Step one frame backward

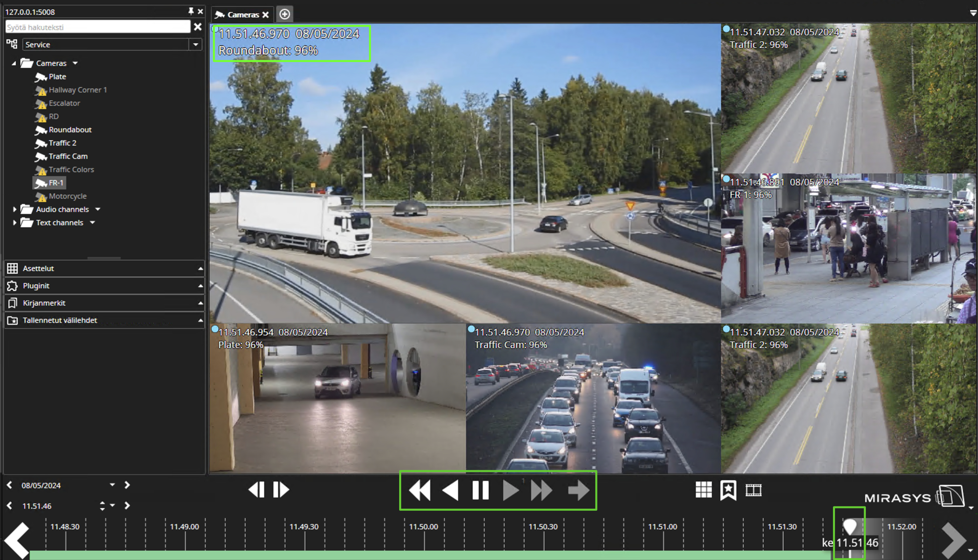(x=256, y=490)
